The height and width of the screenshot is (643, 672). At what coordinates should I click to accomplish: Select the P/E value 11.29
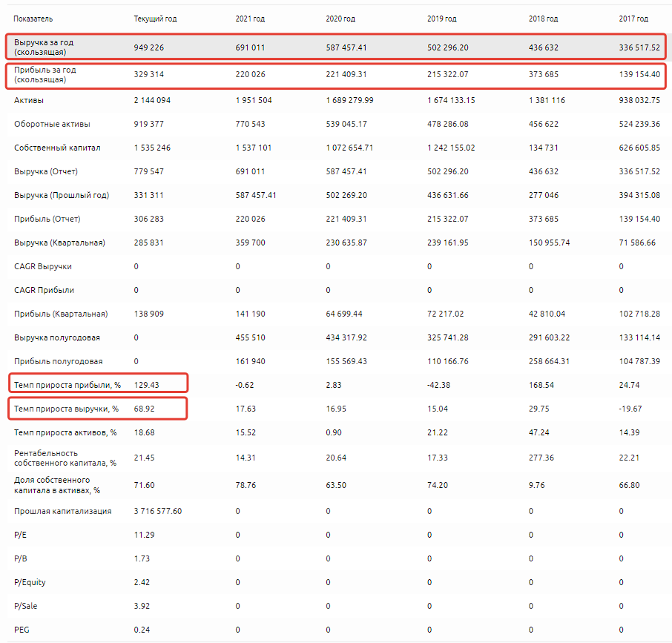[142, 535]
